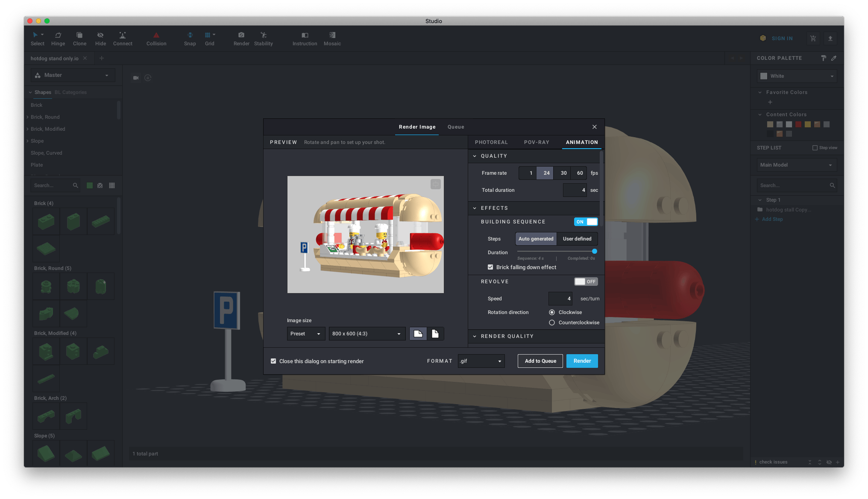Select the Clone tool
Screen dimensions: 868x499
[x=79, y=35]
